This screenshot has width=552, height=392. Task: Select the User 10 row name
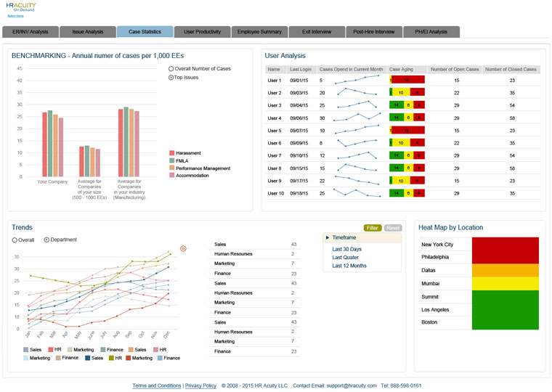276,193
